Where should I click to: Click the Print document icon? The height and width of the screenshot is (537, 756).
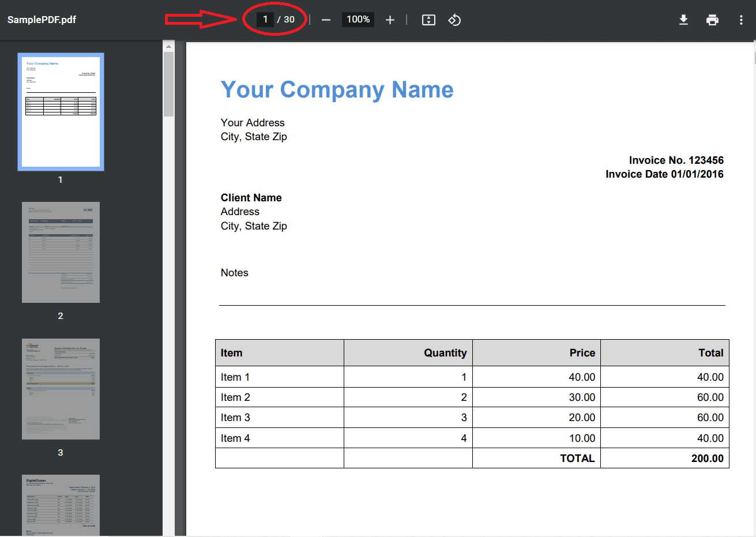coord(712,19)
